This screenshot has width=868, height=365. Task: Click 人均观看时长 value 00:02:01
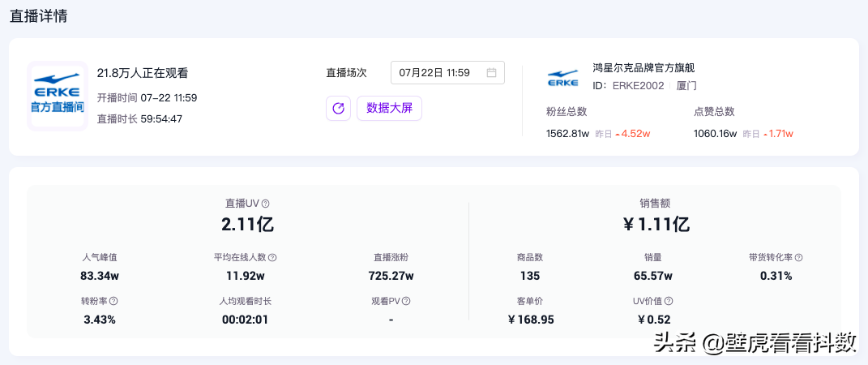[x=246, y=320]
